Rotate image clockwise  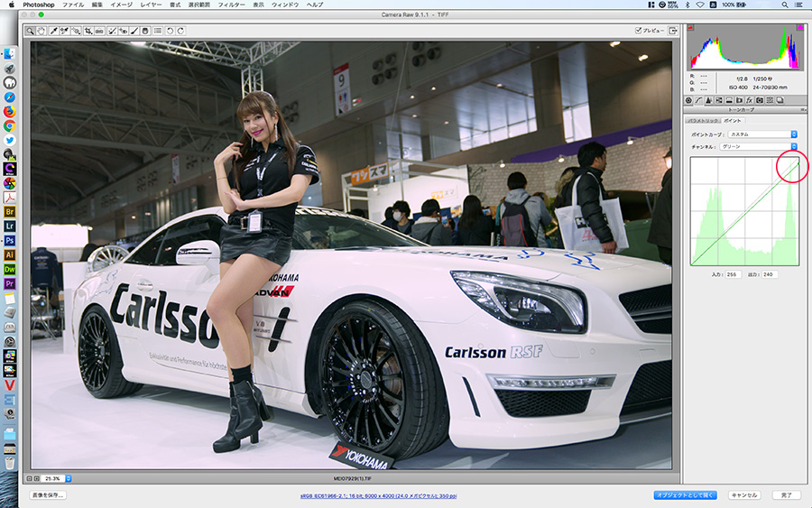coord(180,31)
